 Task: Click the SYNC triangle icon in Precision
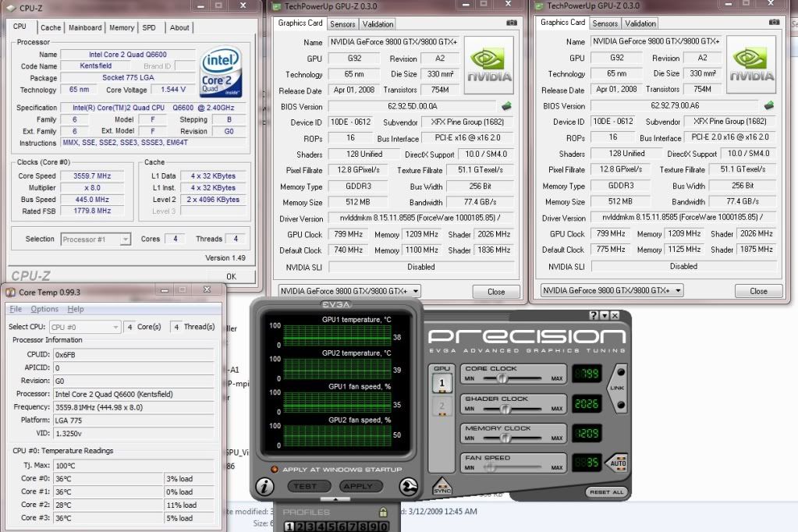click(442, 486)
